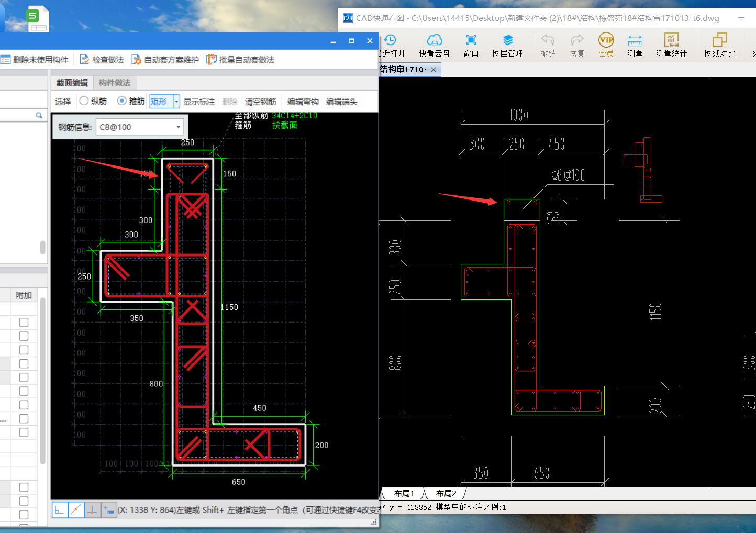Close the 结构审1710 drawing tab
756x533 pixels.
433,70
